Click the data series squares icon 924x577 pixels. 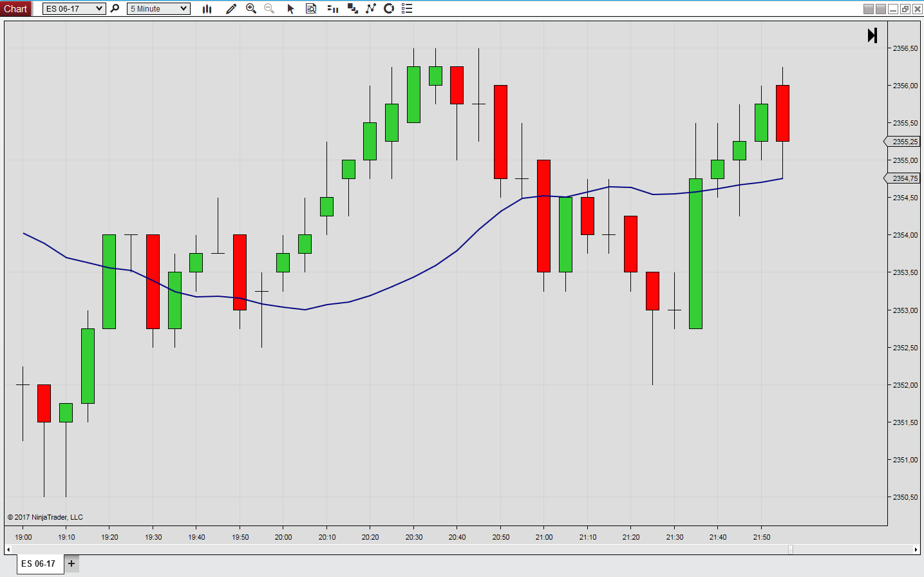click(x=352, y=8)
